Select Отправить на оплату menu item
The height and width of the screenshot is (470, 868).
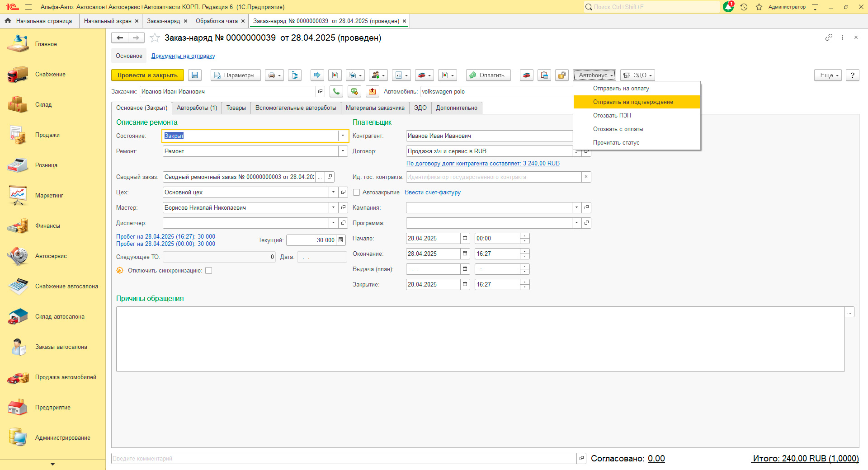pyautogui.click(x=637, y=89)
